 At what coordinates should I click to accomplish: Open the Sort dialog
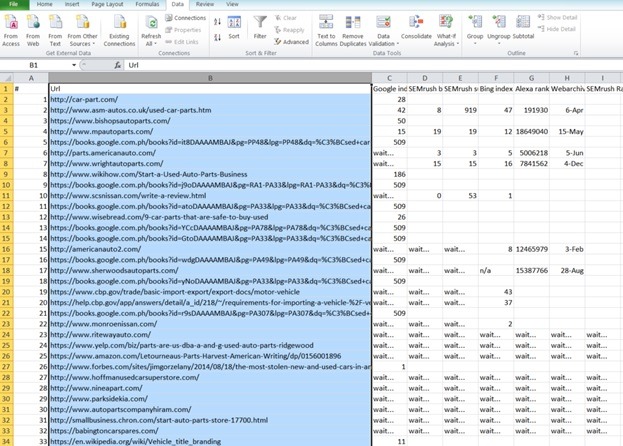(234, 28)
